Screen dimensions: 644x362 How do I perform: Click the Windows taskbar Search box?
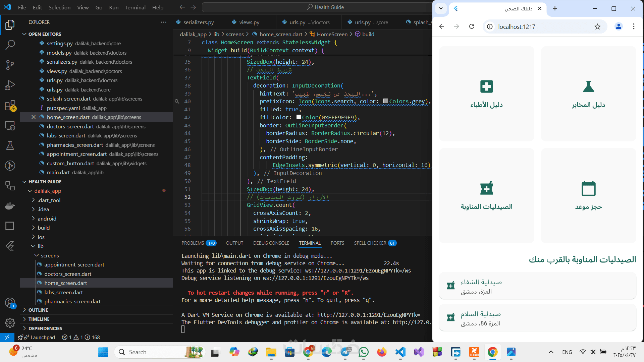click(x=151, y=352)
